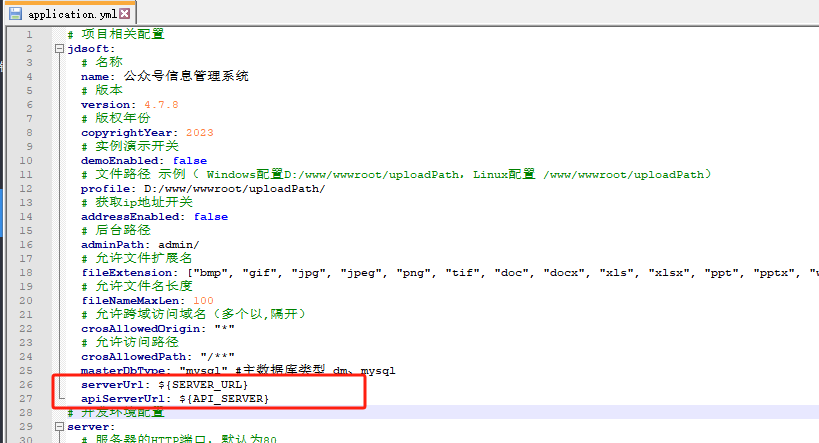Place cursor on the apiServerUrl key
Screen dimensions: 819x443
[122, 398]
